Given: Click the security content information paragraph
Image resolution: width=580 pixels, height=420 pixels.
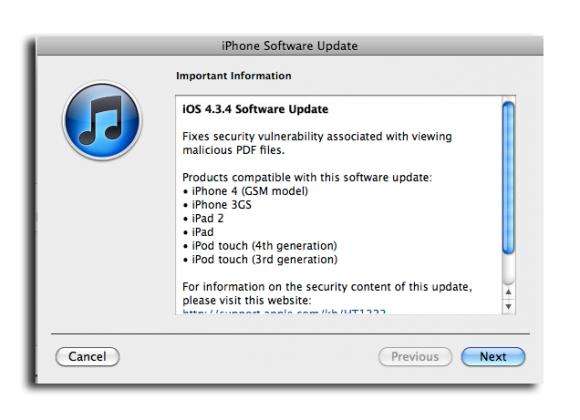Looking at the screenshot, I should (x=327, y=293).
